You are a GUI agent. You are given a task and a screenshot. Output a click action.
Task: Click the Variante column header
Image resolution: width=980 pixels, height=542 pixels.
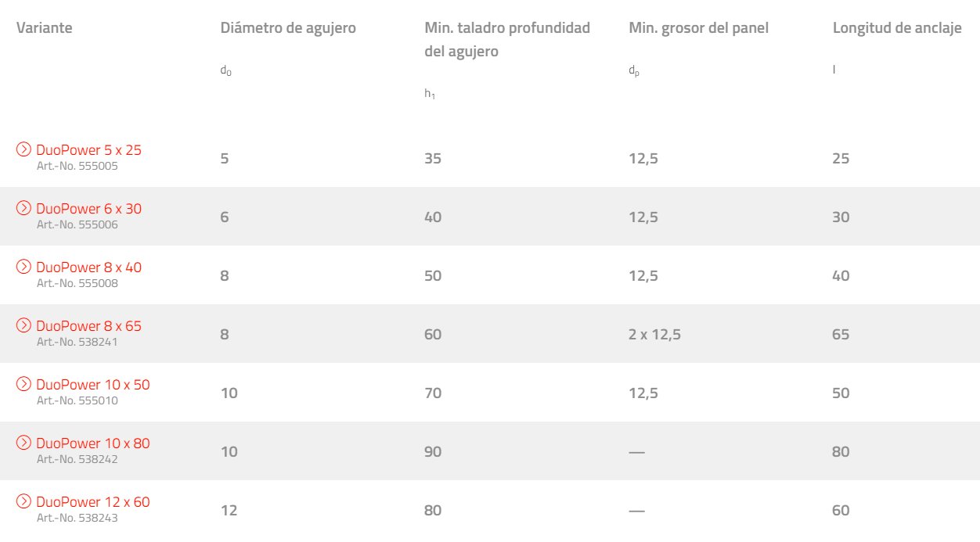[x=45, y=28]
